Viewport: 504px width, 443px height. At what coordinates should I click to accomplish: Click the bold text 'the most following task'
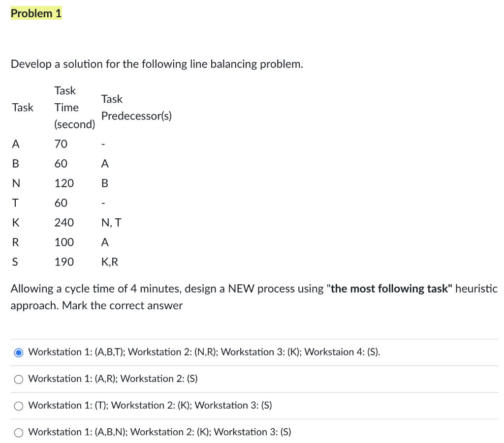click(392, 289)
